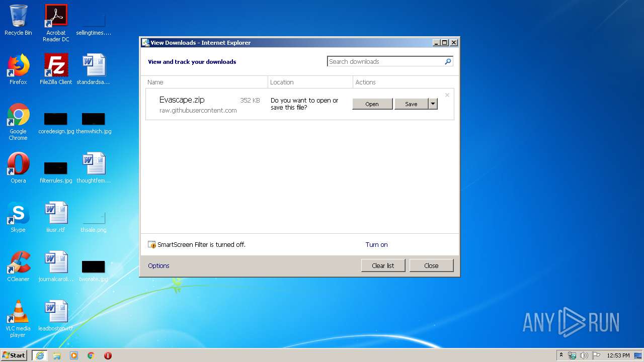Viewport: 644px width, 362px height.
Task: Expand the Save button dropdown arrow
Action: [x=433, y=104]
